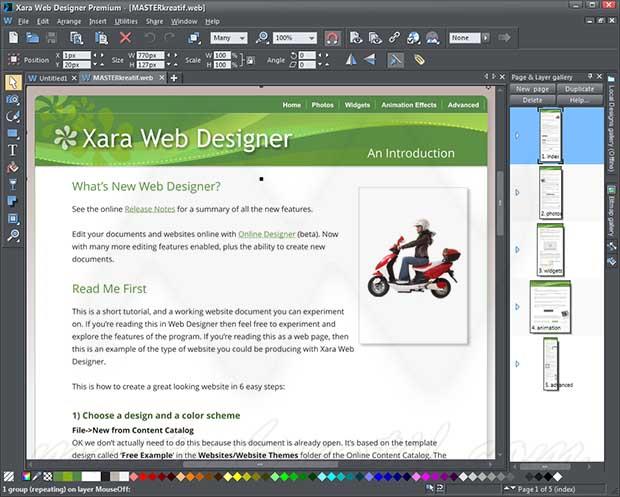Click Home in the page navigation bar
Image resolution: width=620 pixels, height=497 pixels.
coord(292,105)
